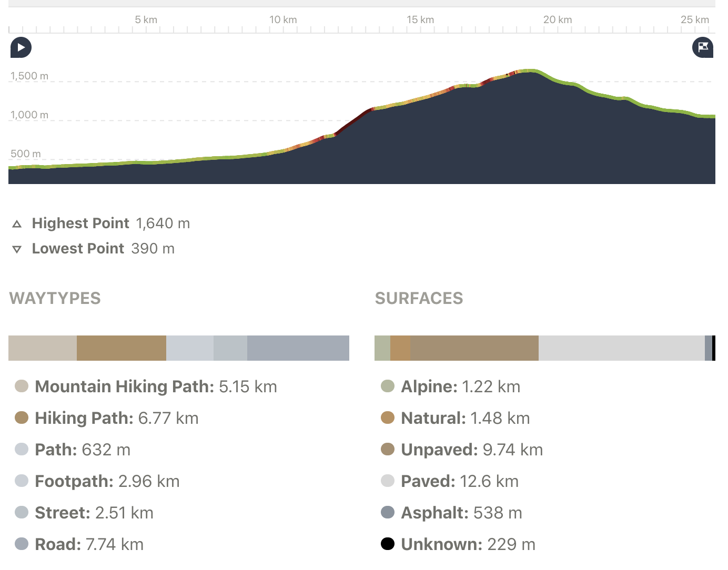The height and width of the screenshot is (570, 728).
Task: Select the Unpaved segment in surfaces bar
Action: coord(474,348)
